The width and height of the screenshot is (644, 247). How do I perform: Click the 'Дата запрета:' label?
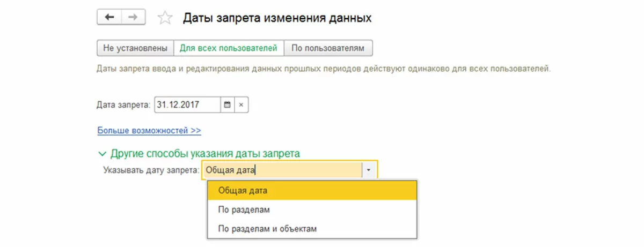pyautogui.click(x=123, y=105)
